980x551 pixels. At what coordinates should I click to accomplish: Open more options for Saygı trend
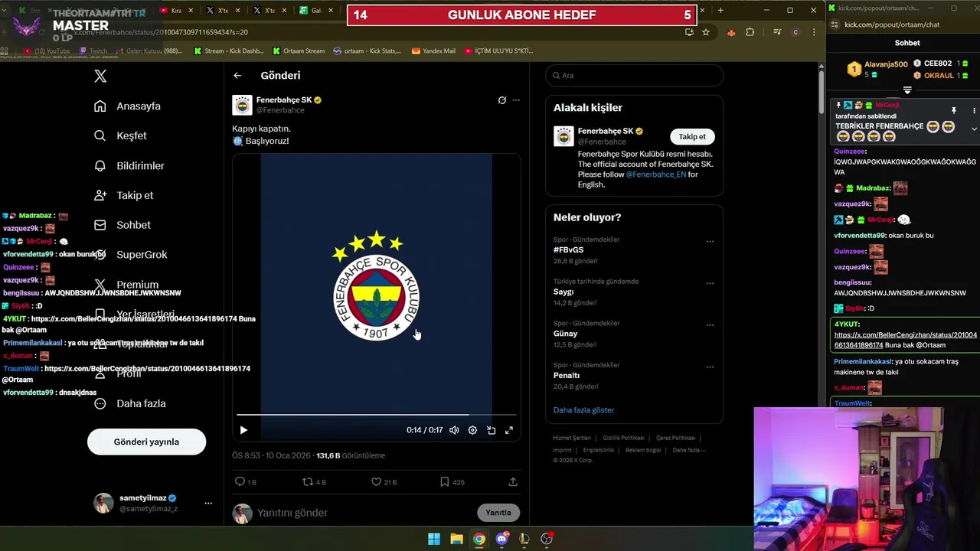pyautogui.click(x=710, y=284)
